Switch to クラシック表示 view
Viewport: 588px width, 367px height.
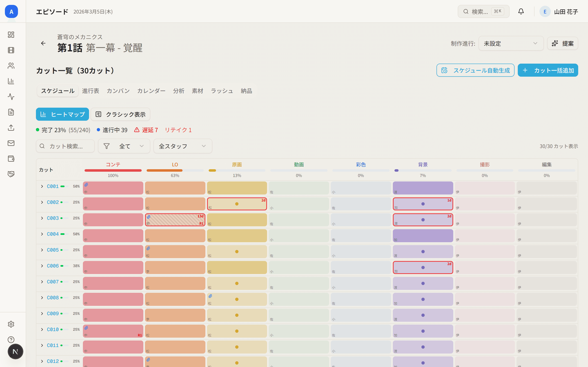pos(120,114)
